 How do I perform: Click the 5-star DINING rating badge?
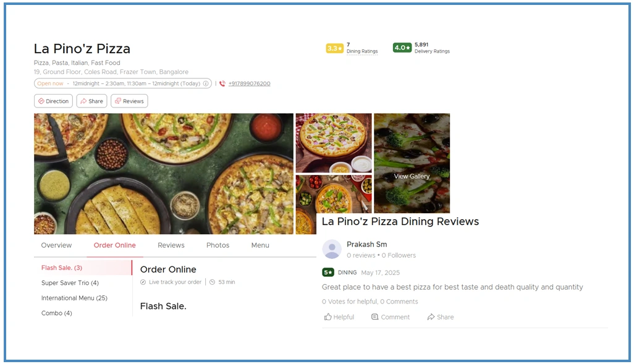[x=328, y=273]
